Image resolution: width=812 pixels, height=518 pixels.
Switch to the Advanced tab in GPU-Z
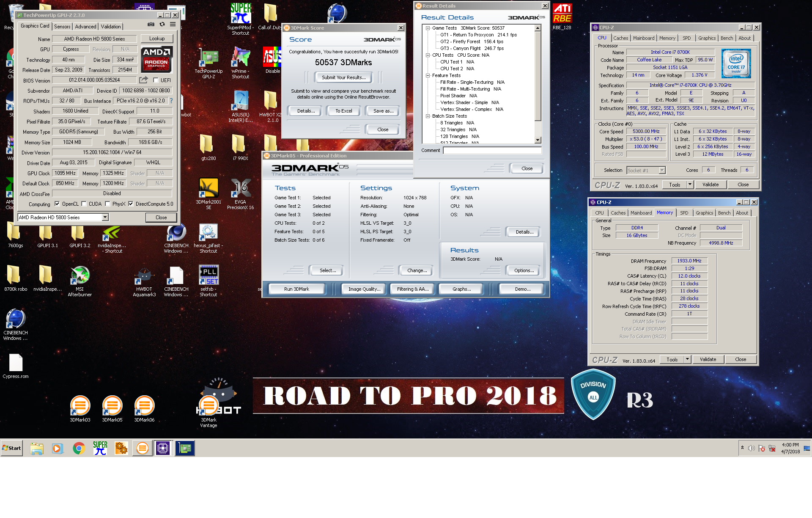tap(85, 26)
